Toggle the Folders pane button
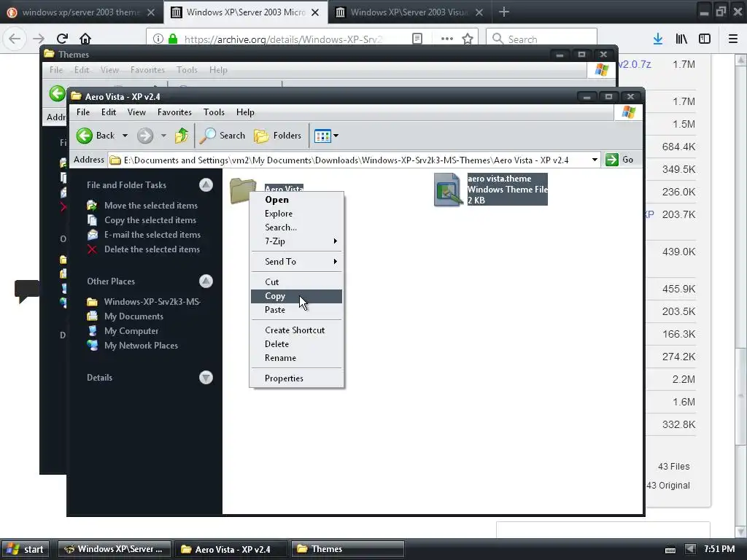 coord(277,136)
